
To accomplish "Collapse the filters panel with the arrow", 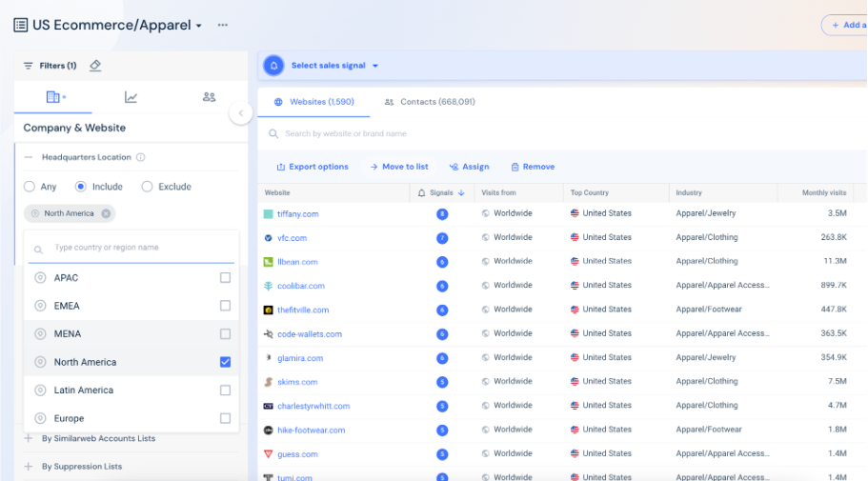I will point(241,113).
